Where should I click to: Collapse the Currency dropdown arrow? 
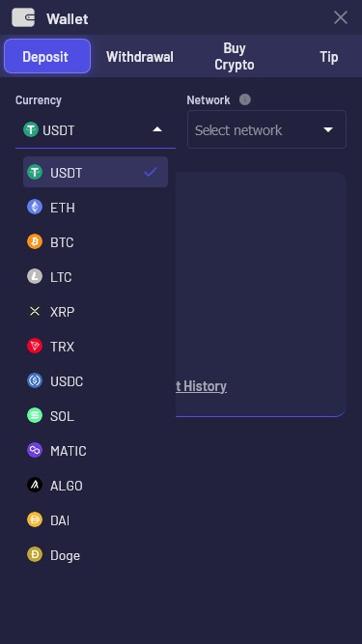pyautogui.click(x=157, y=129)
